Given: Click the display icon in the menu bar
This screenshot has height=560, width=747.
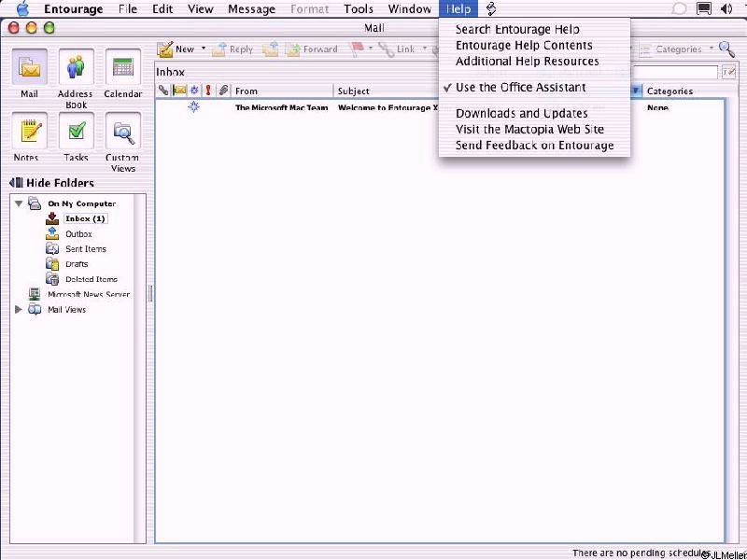Looking at the screenshot, I should [704, 8].
